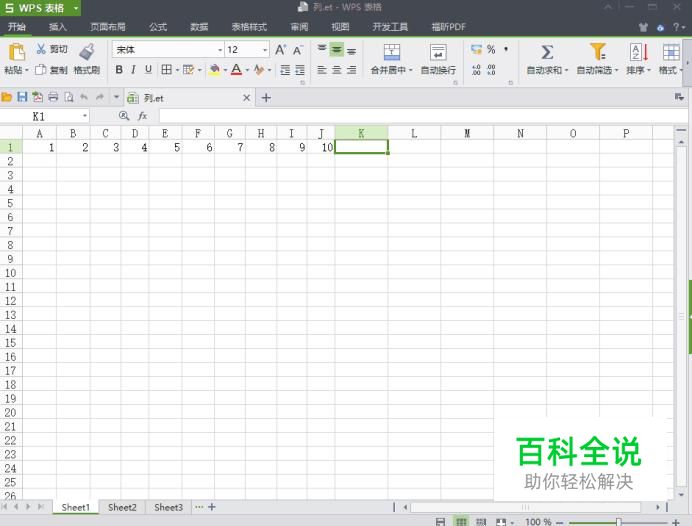Open WPS application menu dropdown
The height and width of the screenshot is (526, 692).
(75, 8)
